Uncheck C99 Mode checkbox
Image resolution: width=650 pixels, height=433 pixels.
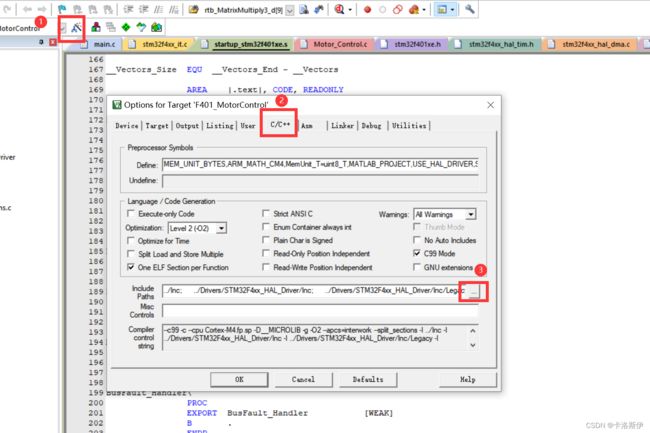click(x=417, y=253)
